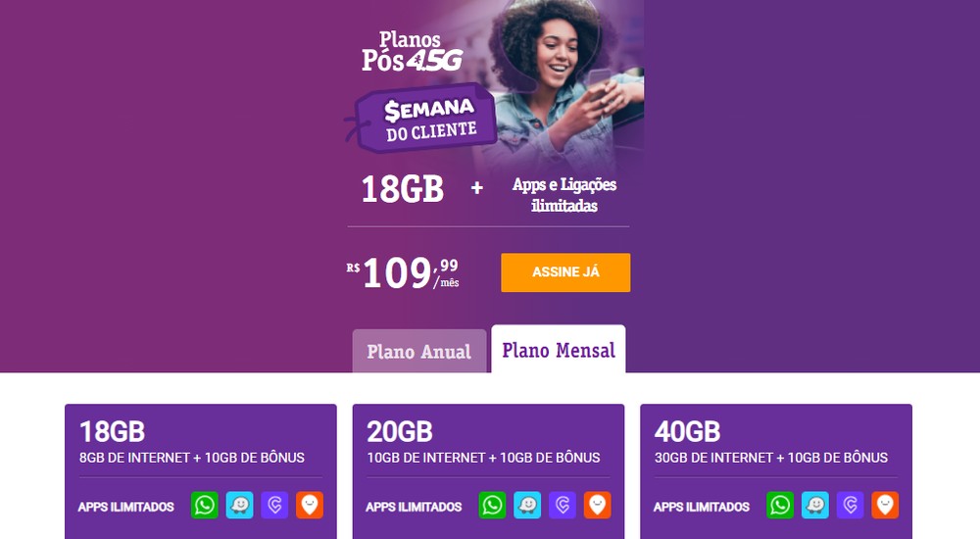The height and width of the screenshot is (539, 980).
Task: Click Waze icon in the 20GB plan
Action: point(527,506)
